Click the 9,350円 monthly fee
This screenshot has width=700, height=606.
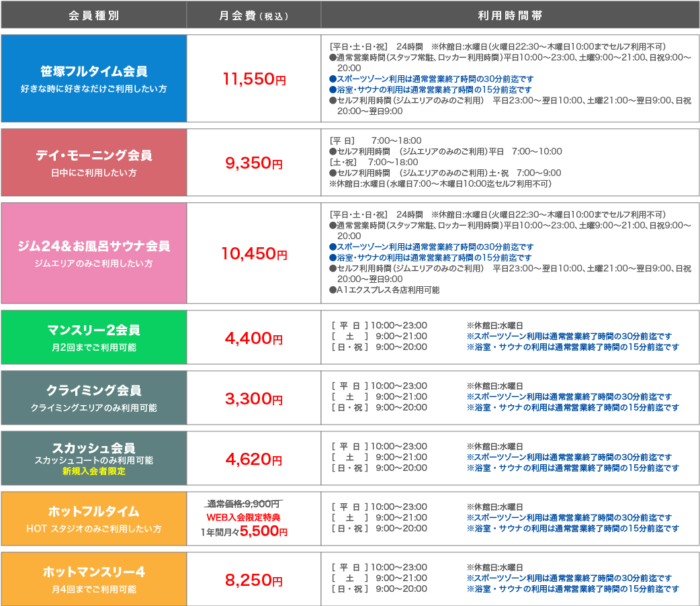(253, 163)
